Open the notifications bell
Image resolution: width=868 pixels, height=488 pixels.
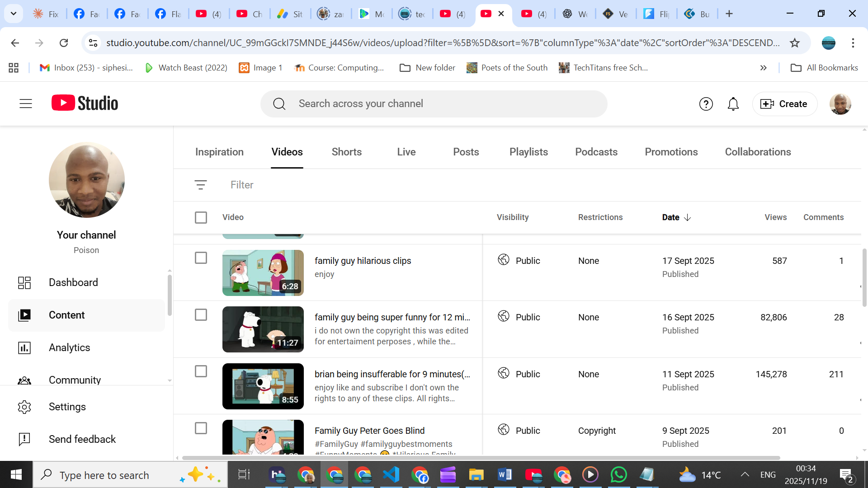coord(733,104)
